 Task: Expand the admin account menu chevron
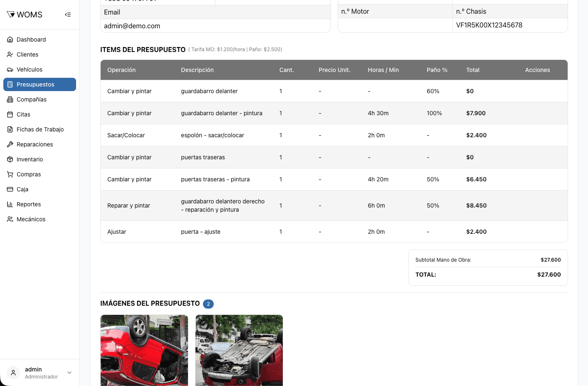[69, 373]
